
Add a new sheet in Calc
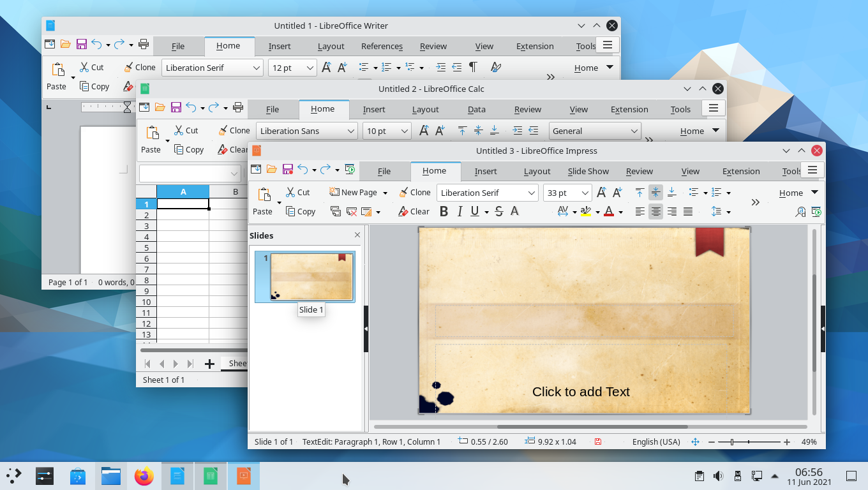(209, 364)
